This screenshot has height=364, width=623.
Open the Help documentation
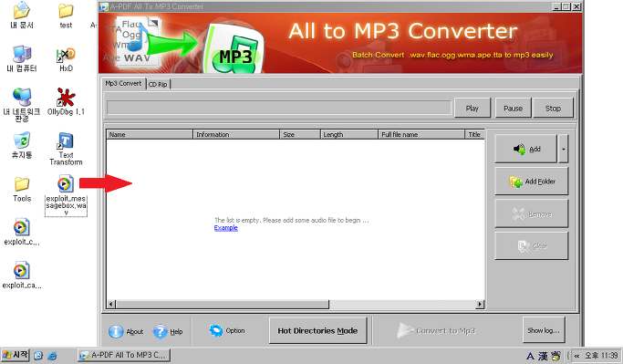168,331
